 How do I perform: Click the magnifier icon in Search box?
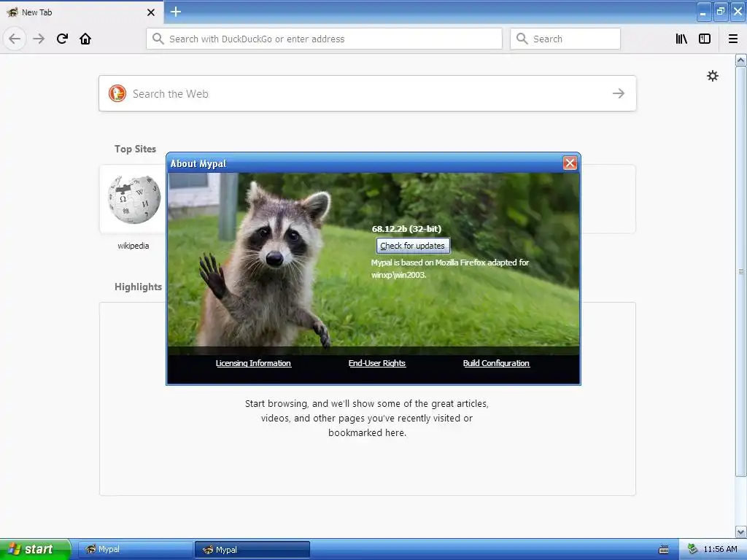pyautogui.click(x=522, y=39)
